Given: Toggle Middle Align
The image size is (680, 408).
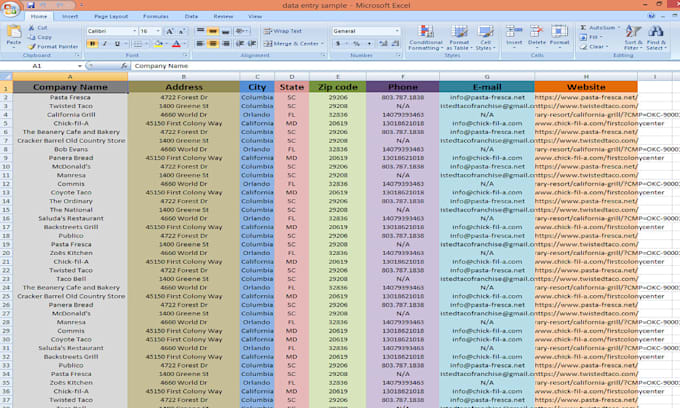Looking at the screenshot, I should tap(213, 31).
